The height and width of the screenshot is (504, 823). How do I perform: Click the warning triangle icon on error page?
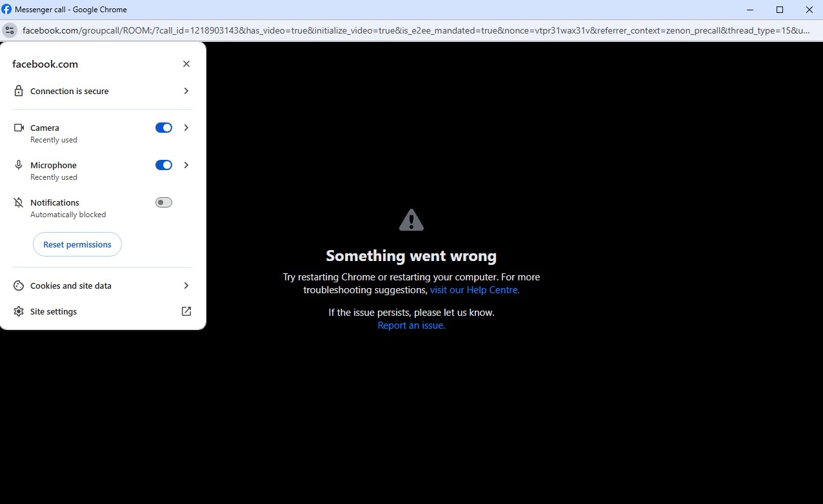pyautogui.click(x=411, y=220)
